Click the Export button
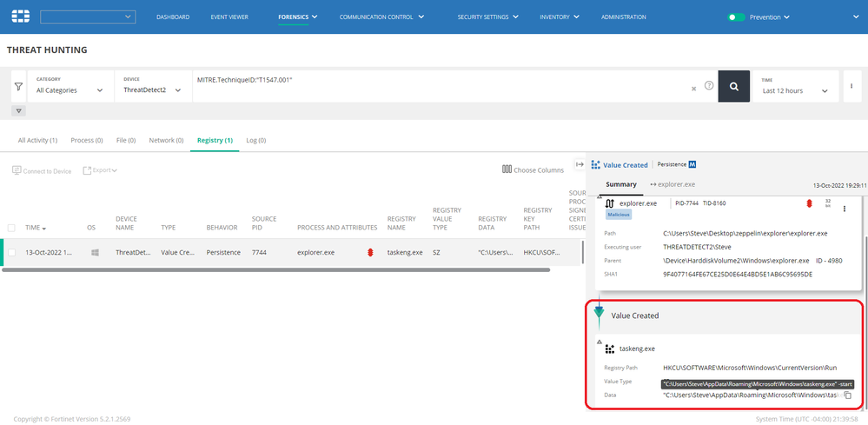 pos(100,170)
